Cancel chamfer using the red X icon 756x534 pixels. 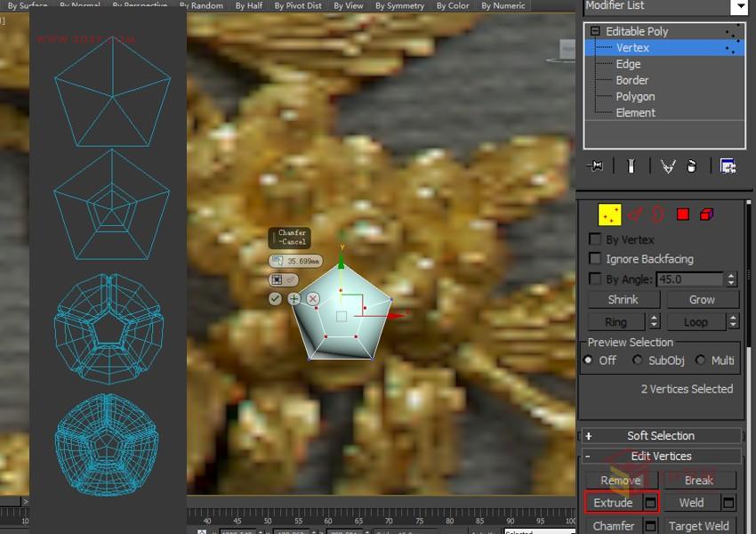312,299
